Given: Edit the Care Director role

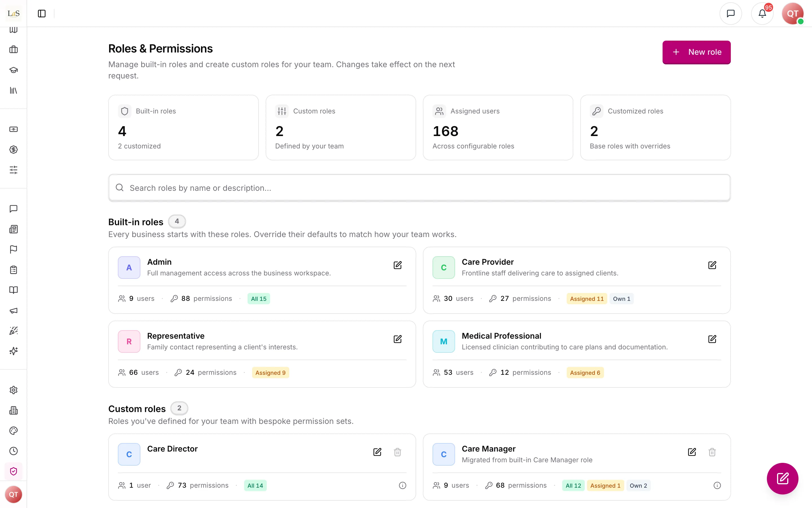Looking at the screenshot, I should [377, 452].
